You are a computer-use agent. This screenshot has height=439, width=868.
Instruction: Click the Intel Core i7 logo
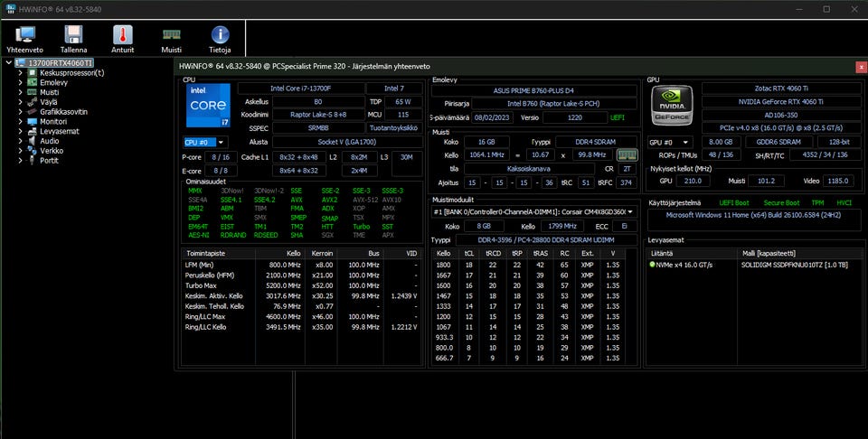pos(207,107)
